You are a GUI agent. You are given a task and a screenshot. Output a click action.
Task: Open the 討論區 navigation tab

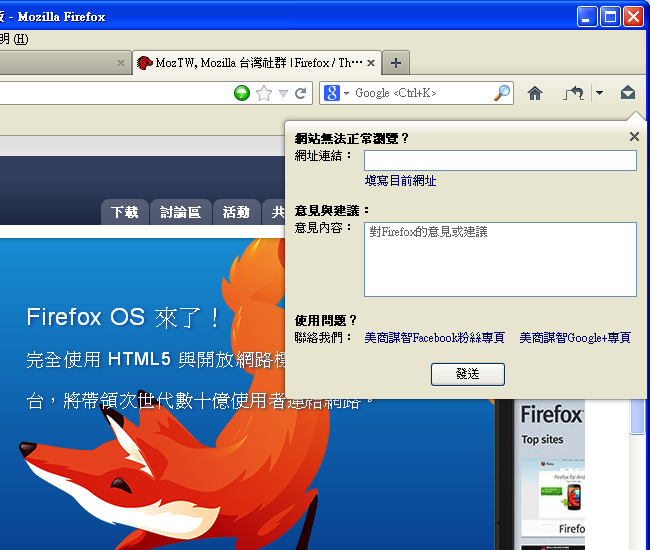tap(180, 212)
